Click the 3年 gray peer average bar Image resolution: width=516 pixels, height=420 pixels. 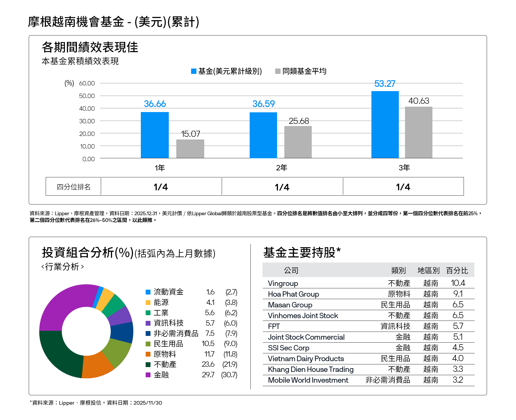[418, 132]
